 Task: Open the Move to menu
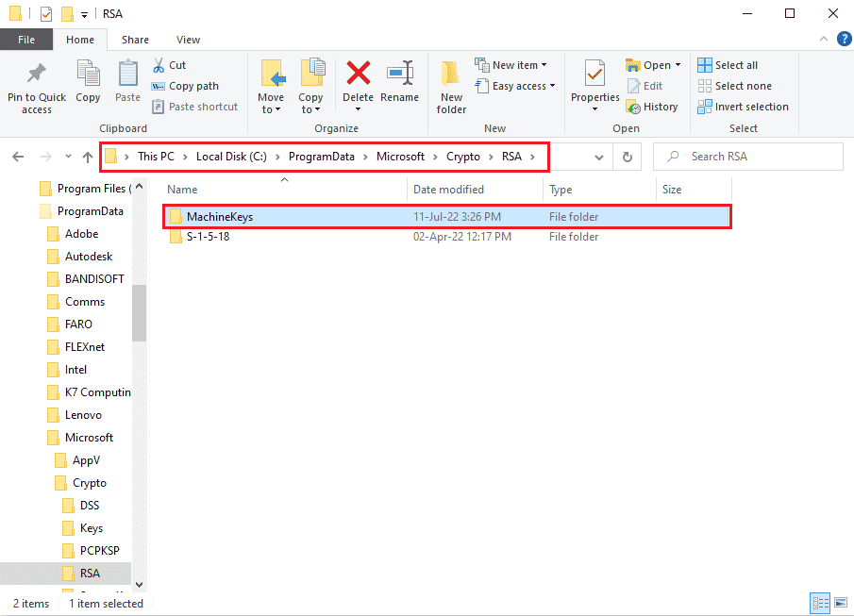coord(271,87)
